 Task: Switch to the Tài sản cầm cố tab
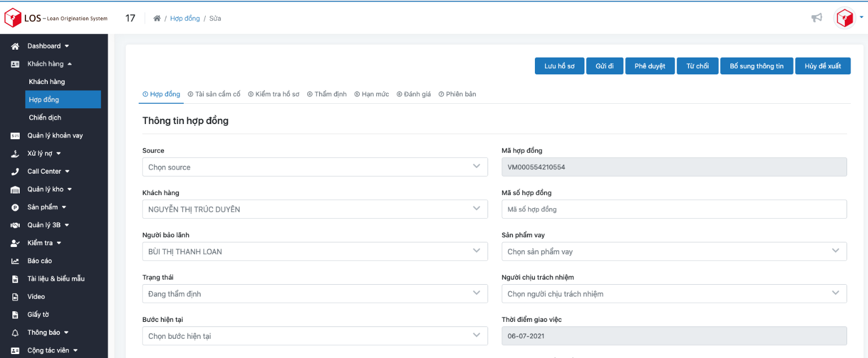click(214, 94)
